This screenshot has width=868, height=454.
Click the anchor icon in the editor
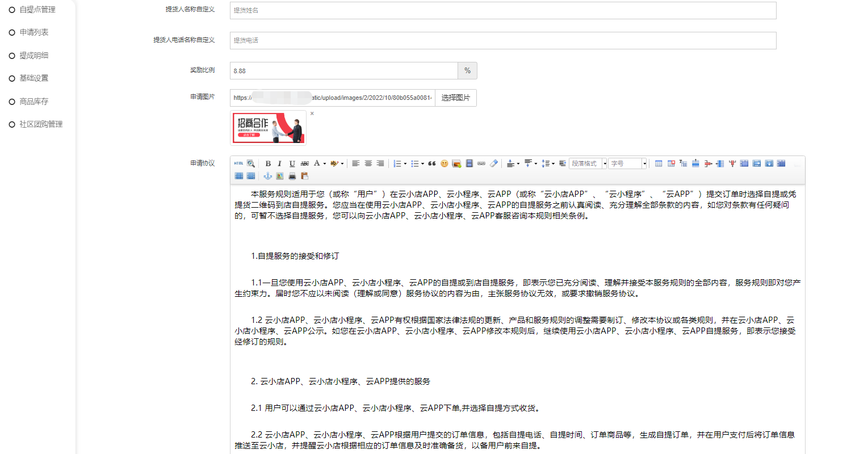267,176
